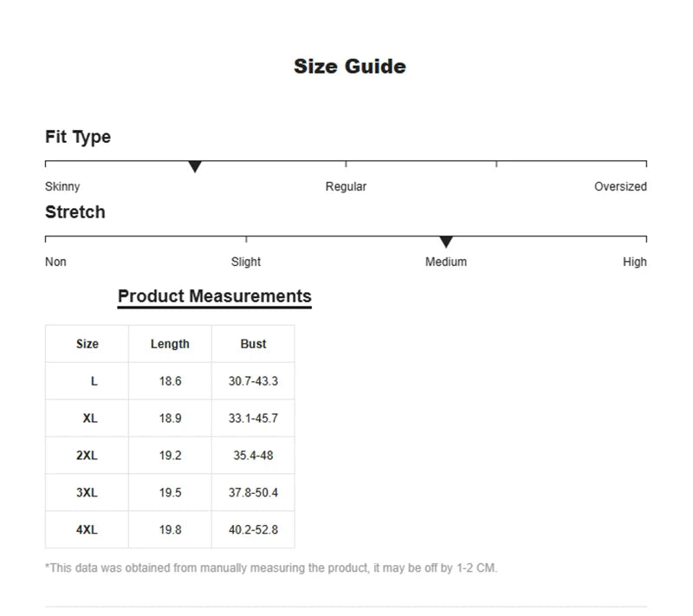
Task: Click the Fit Type triangle marker
Action: tap(195, 166)
